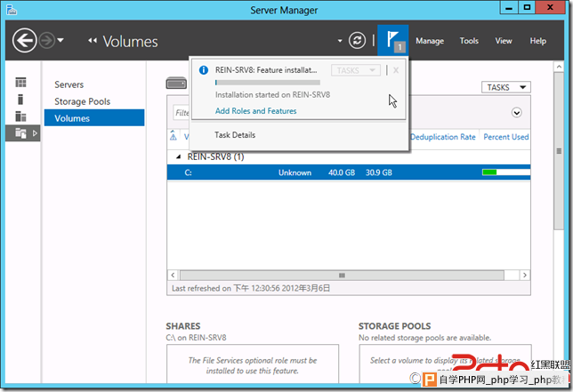Click the Server Manager title bar icon
This screenshot has height=392, width=573.
pos(12,10)
